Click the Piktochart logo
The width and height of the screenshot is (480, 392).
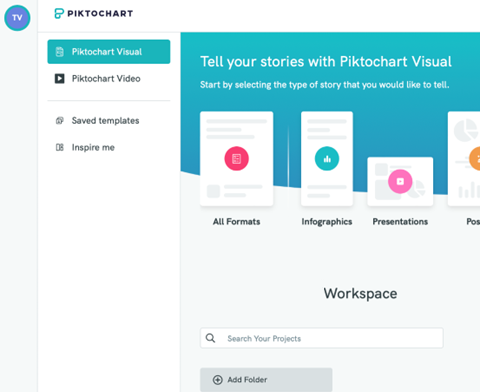[94, 13]
